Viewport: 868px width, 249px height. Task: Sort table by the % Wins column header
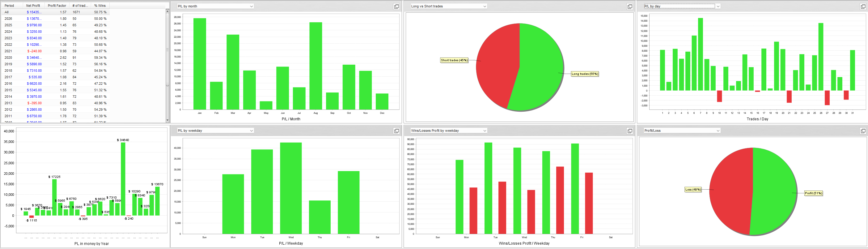[100, 5]
